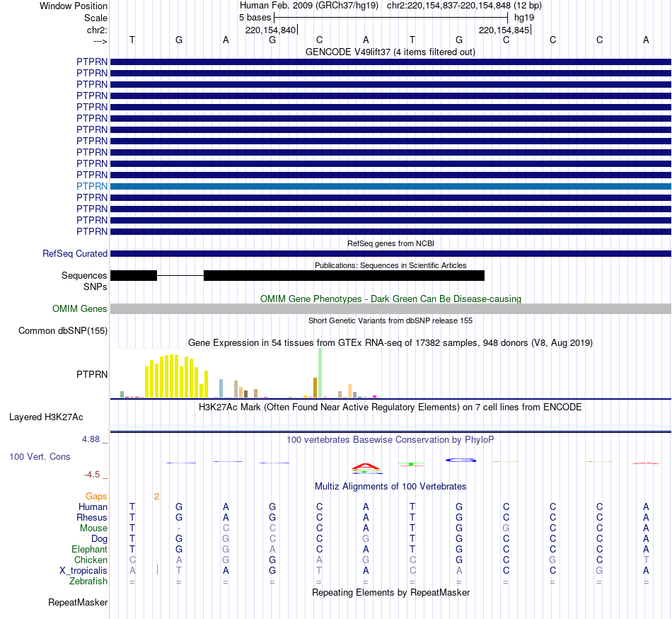Open OMIM Gene Phenotypes track title

tap(390, 299)
